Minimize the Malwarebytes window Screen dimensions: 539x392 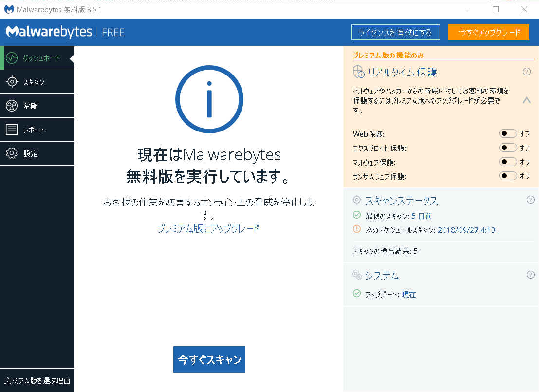coord(467,9)
